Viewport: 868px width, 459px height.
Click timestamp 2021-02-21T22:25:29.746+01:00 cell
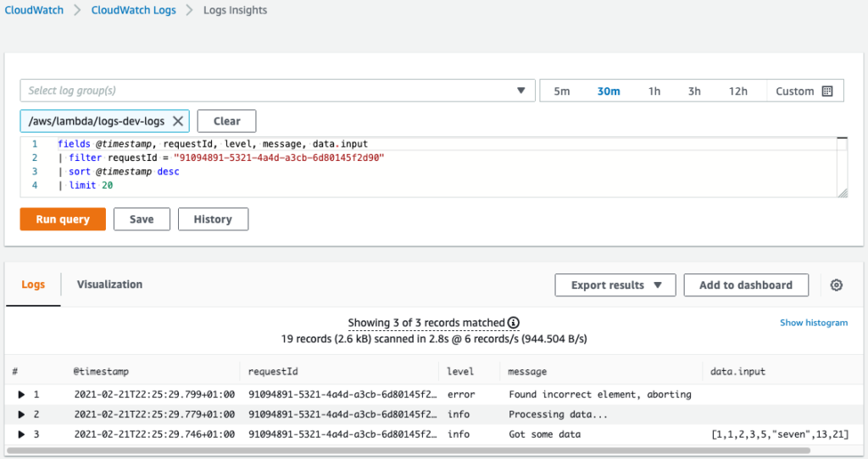click(154, 434)
